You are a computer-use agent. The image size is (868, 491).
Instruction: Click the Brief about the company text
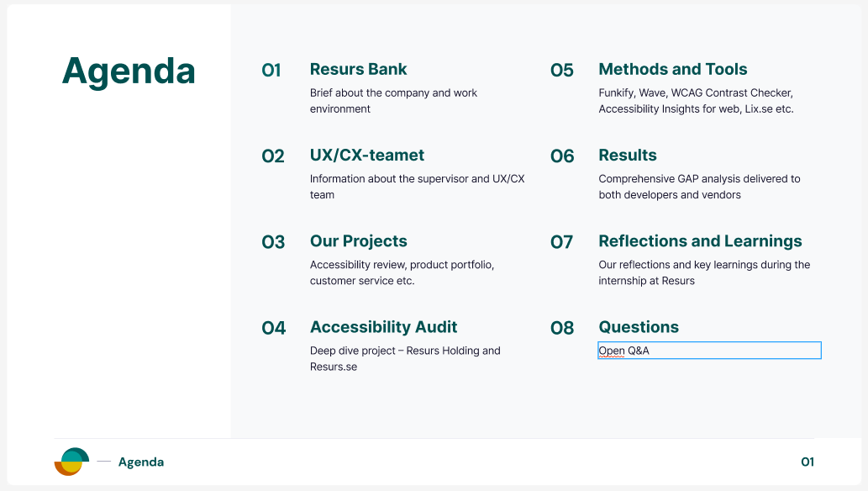click(393, 101)
